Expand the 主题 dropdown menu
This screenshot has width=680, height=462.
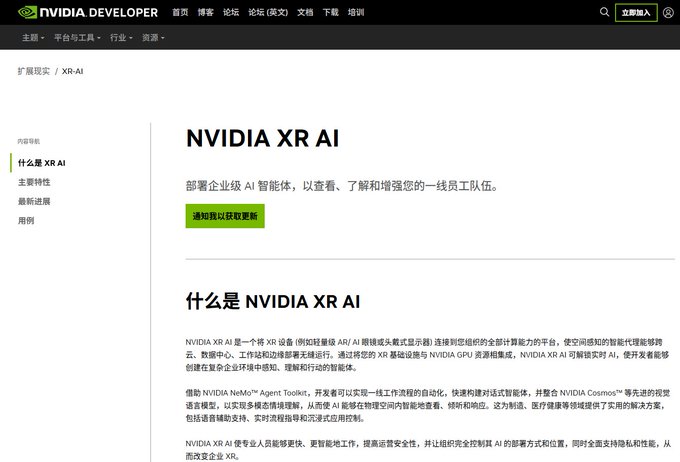pos(33,38)
